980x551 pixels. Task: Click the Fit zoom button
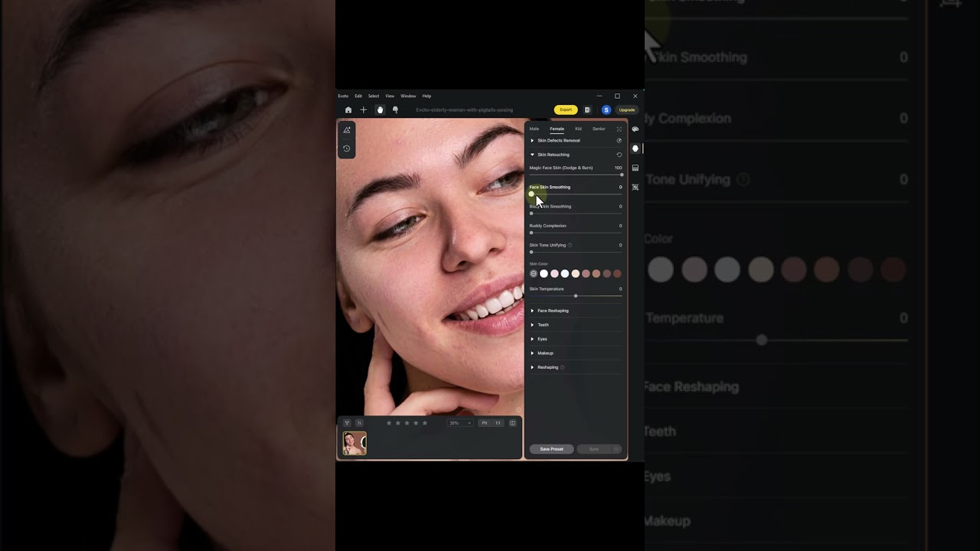click(484, 423)
